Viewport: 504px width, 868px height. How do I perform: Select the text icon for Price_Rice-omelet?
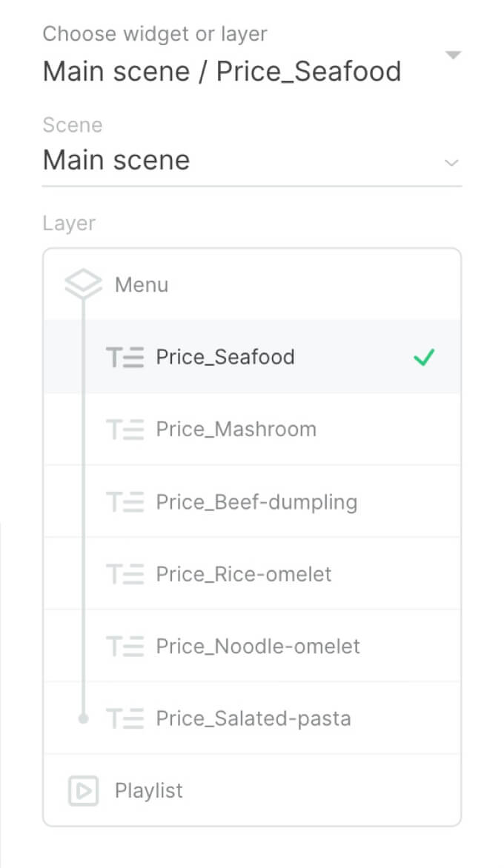pos(126,573)
